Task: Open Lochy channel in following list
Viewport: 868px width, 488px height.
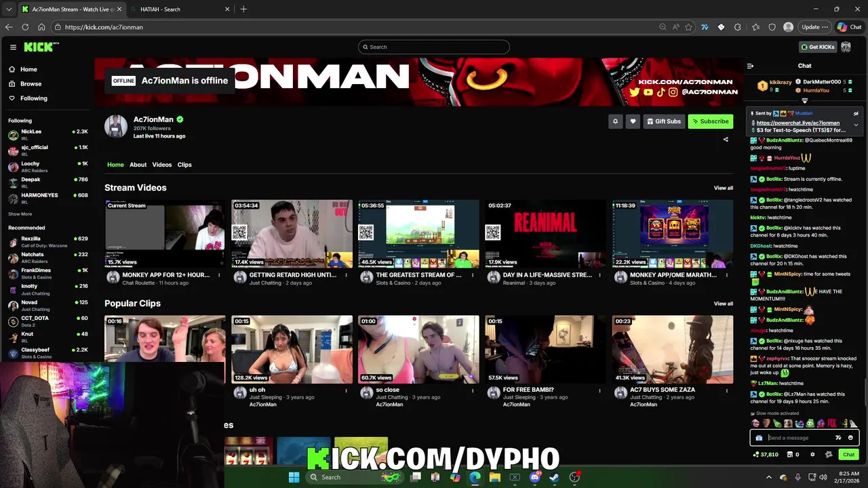Action: pos(47,167)
